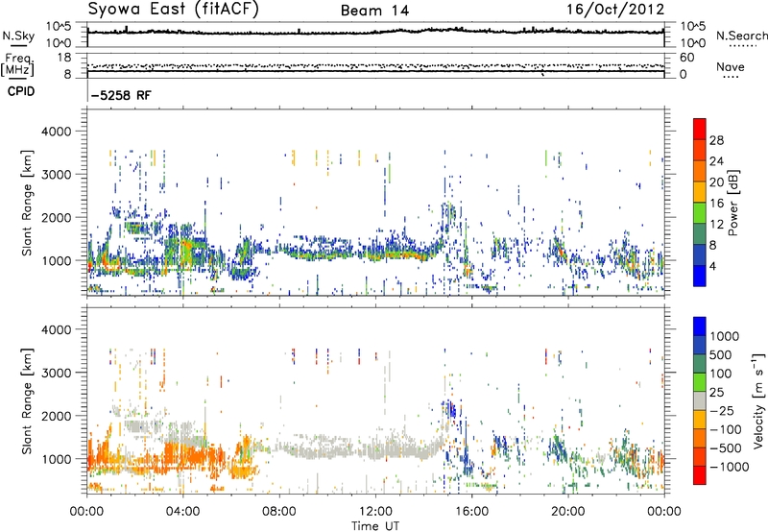Click the '28' power colorbar label

[716, 140]
